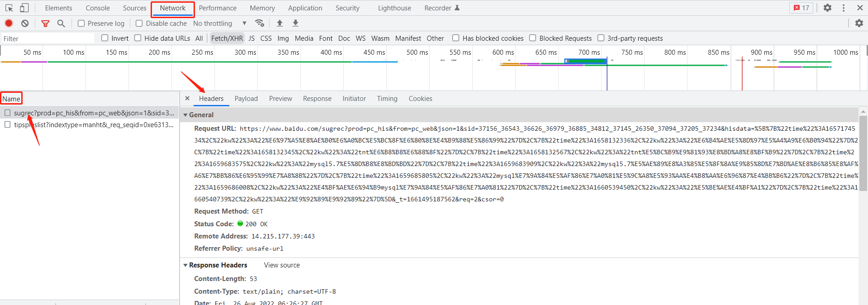Click the import HAR upload icon
This screenshot has height=305, width=868.
coord(280,23)
